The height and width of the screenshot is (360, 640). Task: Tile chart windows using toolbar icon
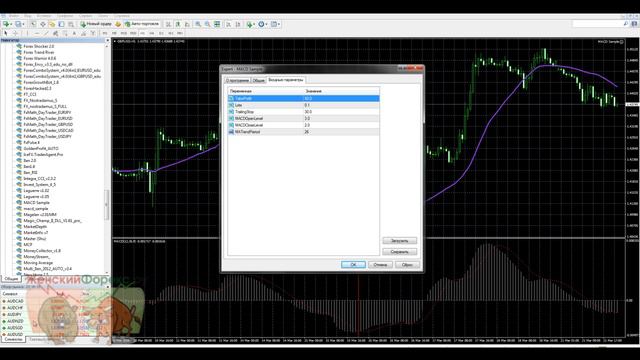coord(217,24)
